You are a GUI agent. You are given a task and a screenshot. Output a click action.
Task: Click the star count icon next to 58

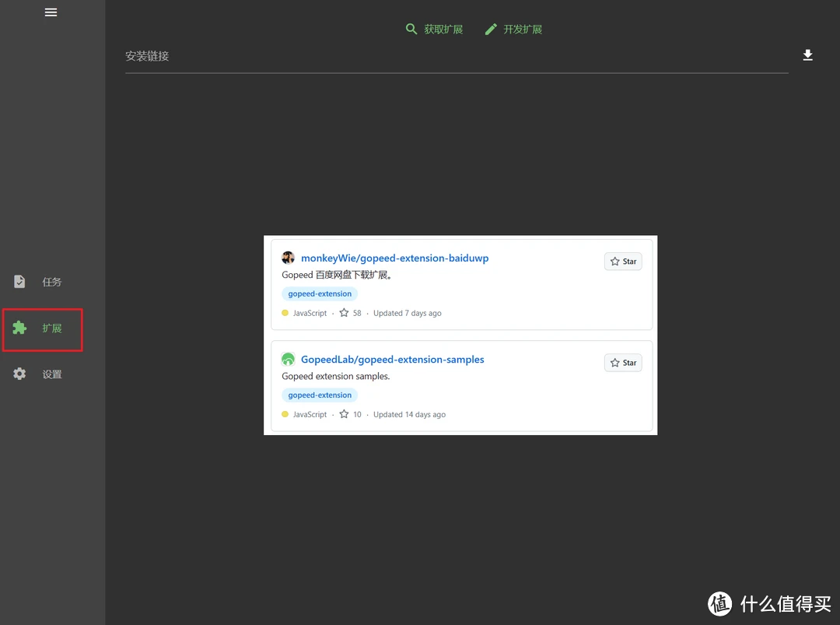pyautogui.click(x=344, y=313)
